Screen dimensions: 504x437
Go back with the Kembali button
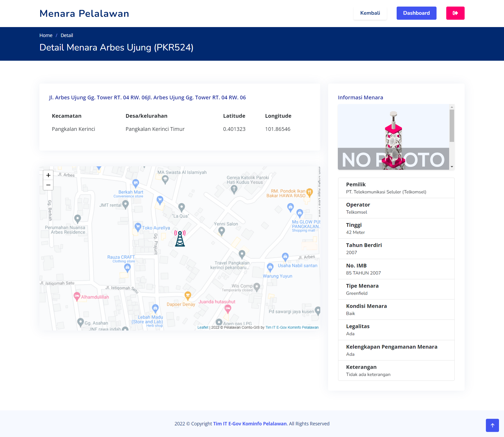[x=370, y=13]
